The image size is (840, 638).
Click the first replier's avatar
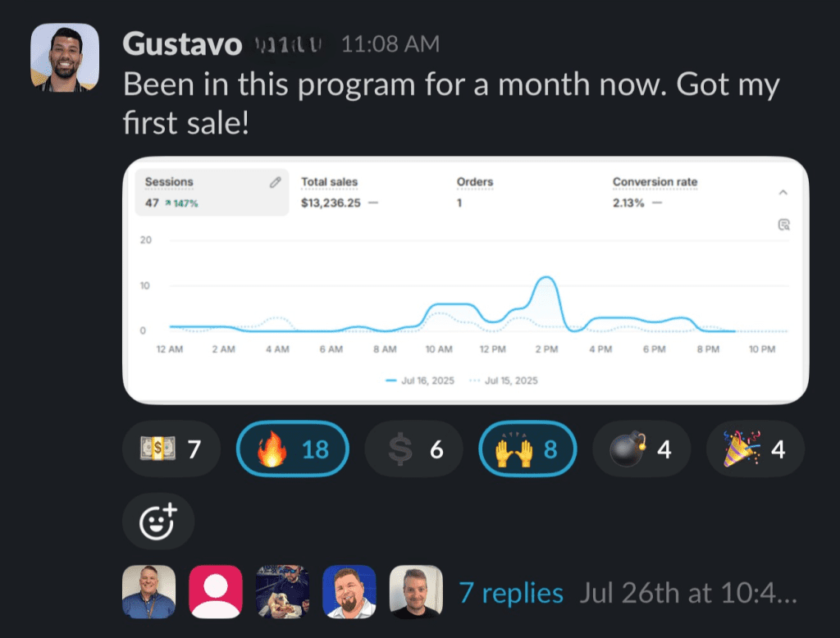point(148,591)
